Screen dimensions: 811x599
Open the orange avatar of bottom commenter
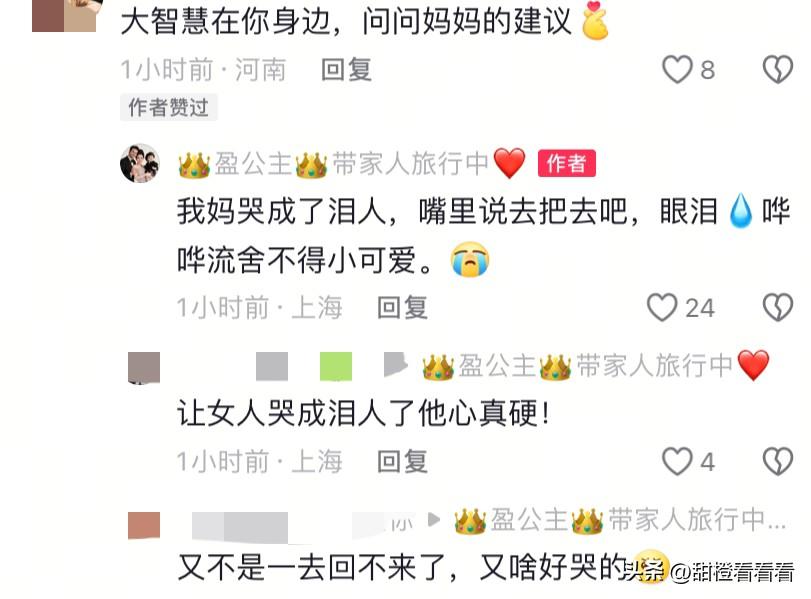(x=144, y=525)
